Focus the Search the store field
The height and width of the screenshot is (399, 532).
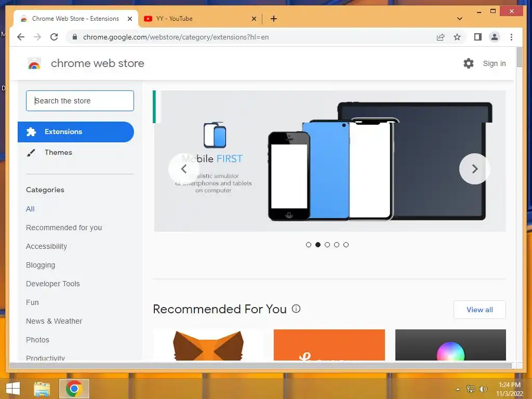point(79,101)
